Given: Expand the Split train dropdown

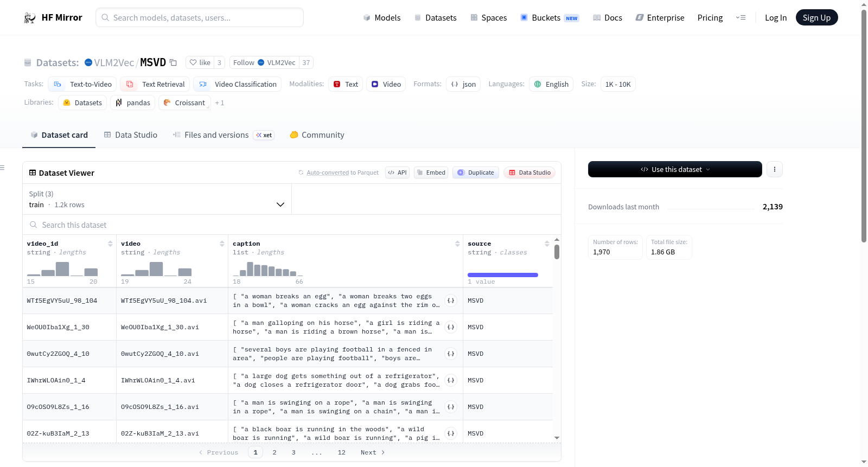Looking at the screenshot, I should (157, 199).
